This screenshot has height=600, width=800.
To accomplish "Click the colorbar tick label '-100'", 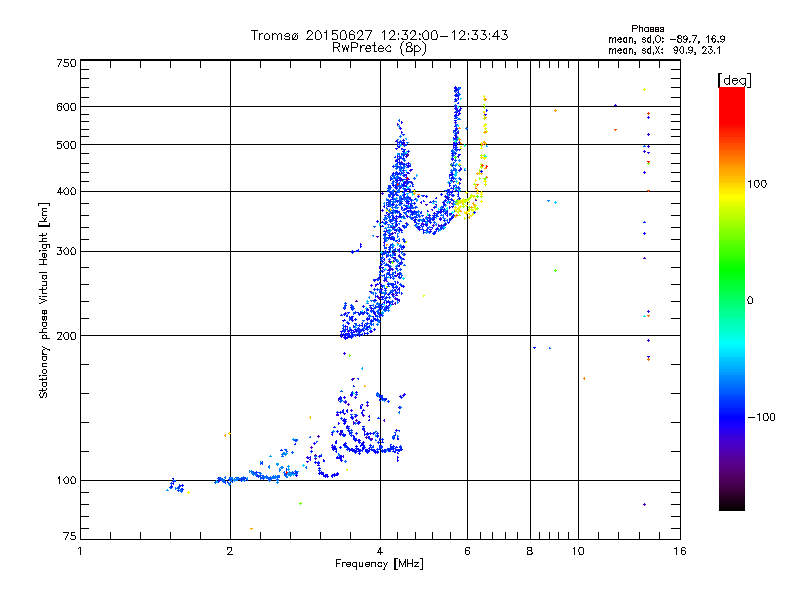I will click(x=761, y=417).
